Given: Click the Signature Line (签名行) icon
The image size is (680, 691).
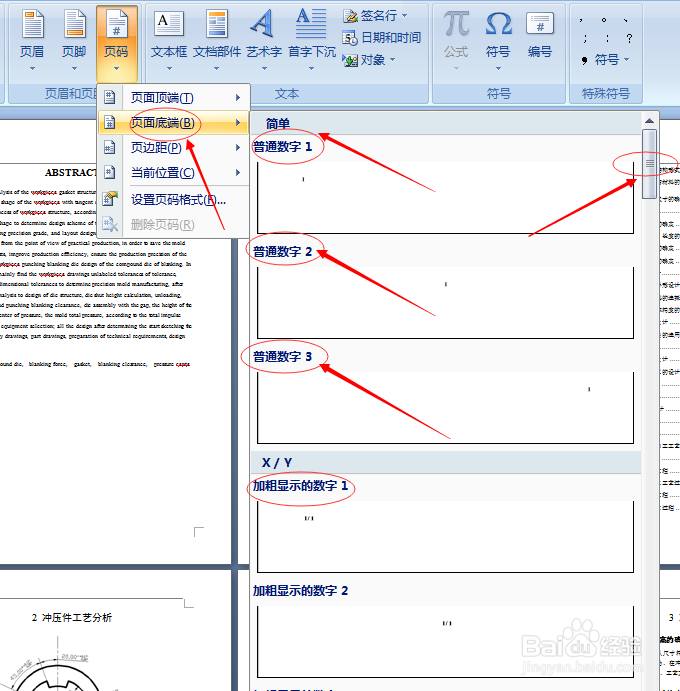Looking at the screenshot, I should coord(350,16).
